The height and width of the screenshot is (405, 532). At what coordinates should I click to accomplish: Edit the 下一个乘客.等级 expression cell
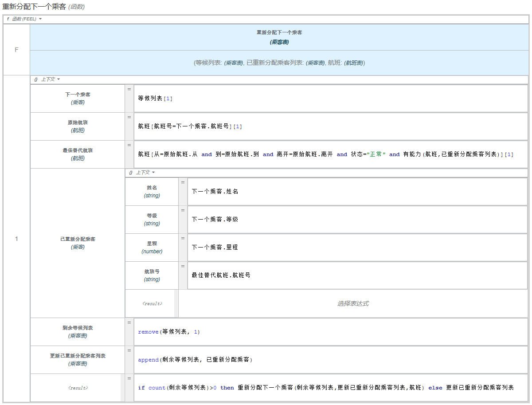tap(357, 220)
